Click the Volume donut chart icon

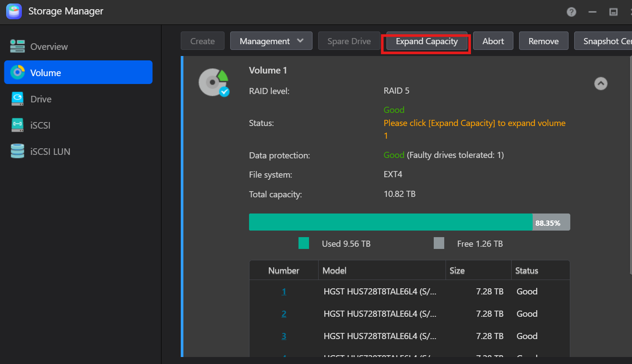coord(18,73)
